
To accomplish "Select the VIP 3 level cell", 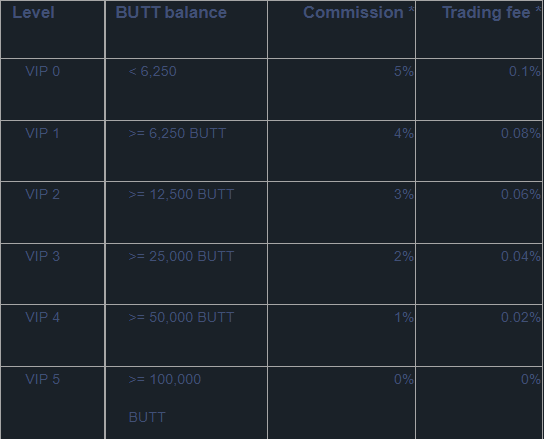I will tap(52, 274).
